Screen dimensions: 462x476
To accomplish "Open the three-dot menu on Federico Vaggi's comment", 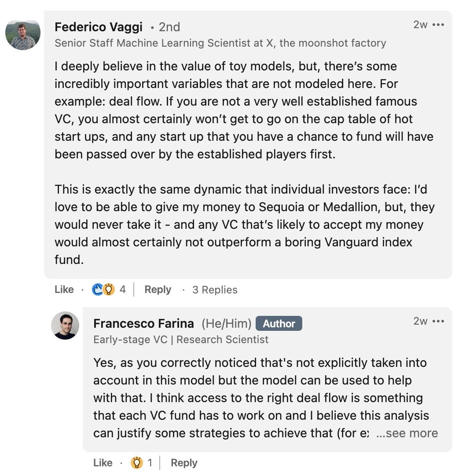I will click(438, 25).
